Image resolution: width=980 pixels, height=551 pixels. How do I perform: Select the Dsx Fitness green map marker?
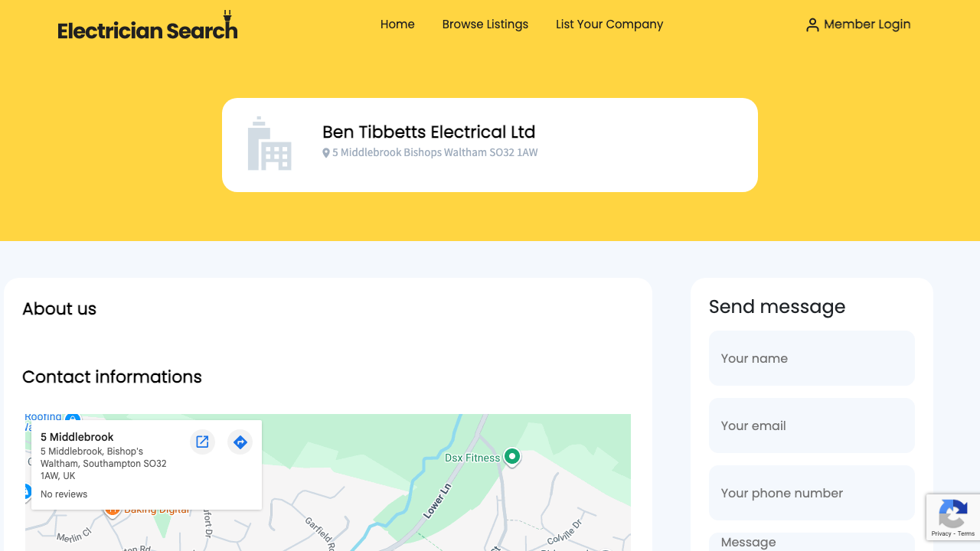511,458
